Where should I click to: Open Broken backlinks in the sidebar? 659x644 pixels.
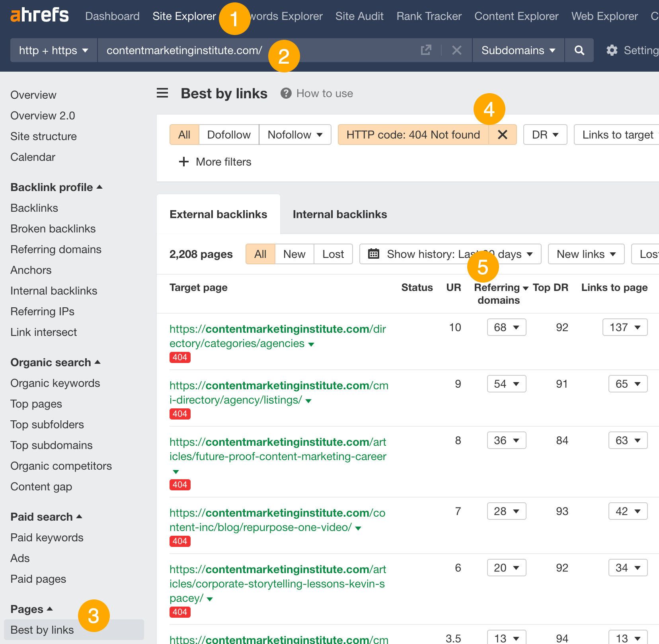pyautogui.click(x=53, y=228)
